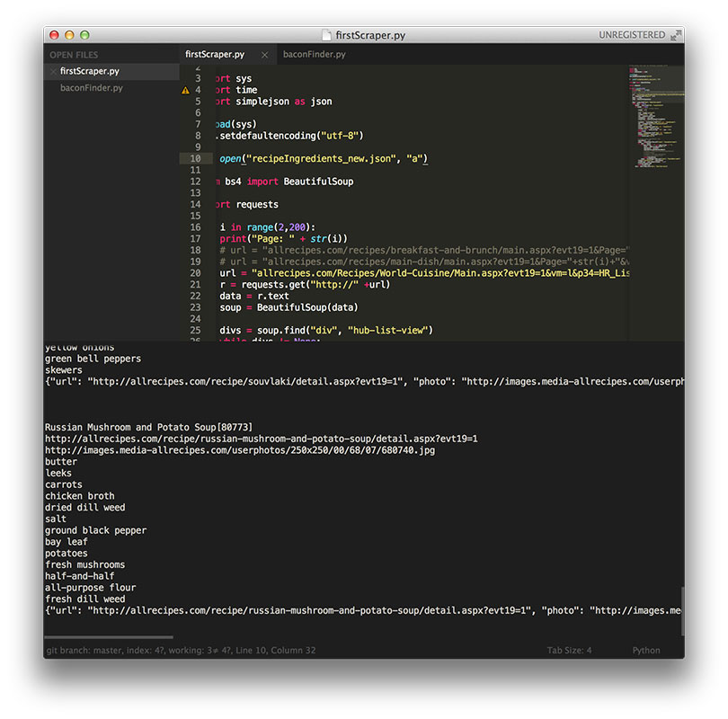Click the print statement on line 17
This screenshot has height=719, width=728.
pos(283,239)
